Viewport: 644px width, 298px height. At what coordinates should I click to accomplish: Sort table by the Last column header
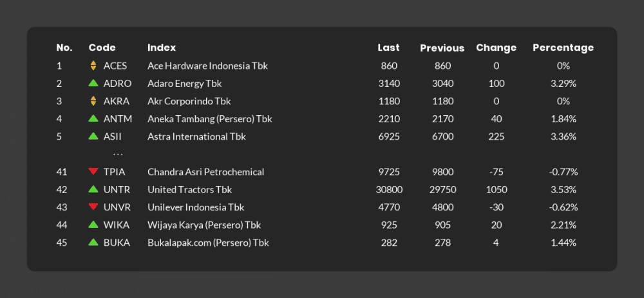click(388, 48)
